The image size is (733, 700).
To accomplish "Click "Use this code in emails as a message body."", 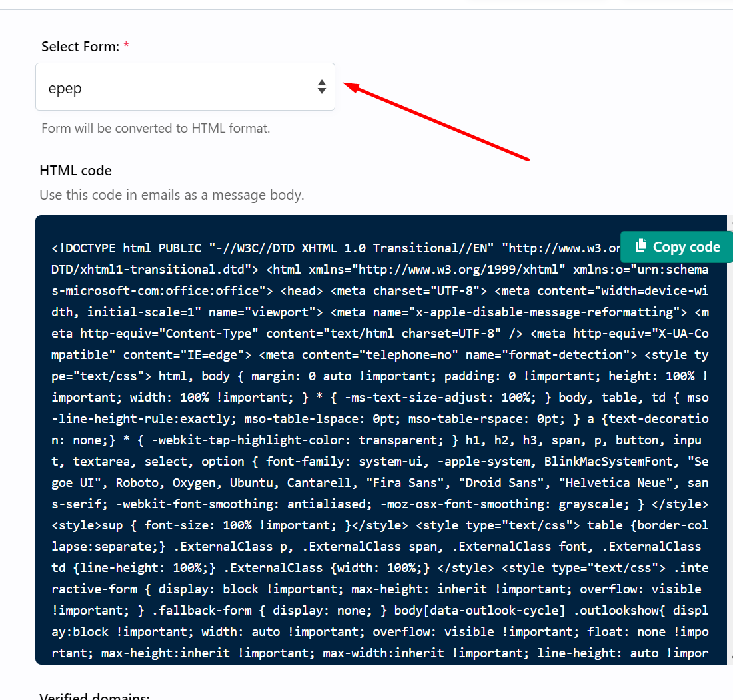I will coord(171,195).
